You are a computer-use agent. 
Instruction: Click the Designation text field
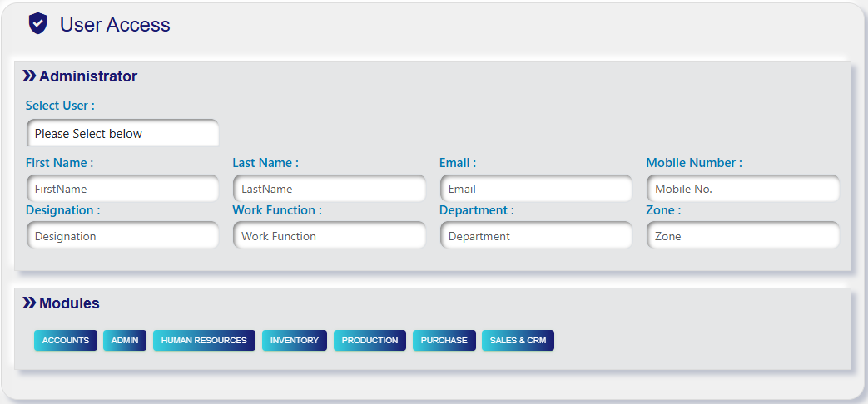122,236
